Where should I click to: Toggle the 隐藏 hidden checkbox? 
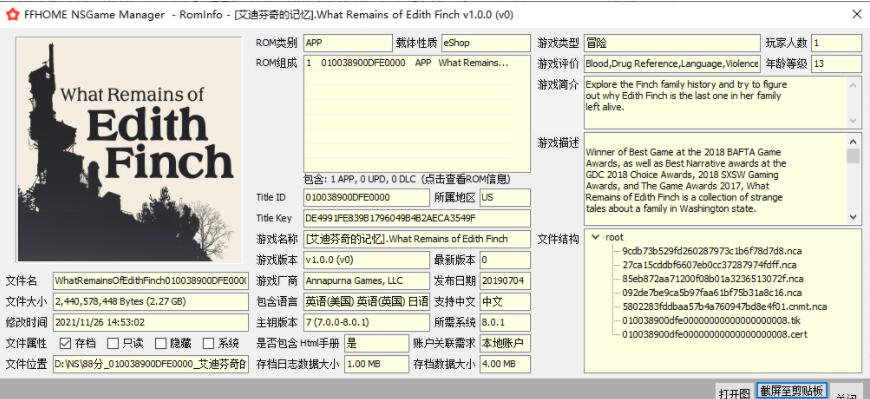pyautogui.click(x=161, y=344)
